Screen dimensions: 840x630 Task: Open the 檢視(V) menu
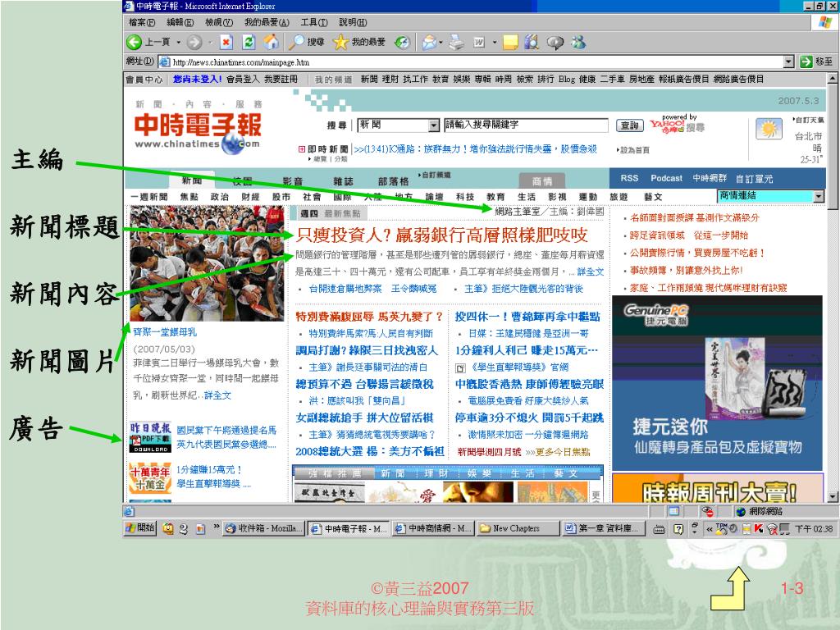point(219,22)
